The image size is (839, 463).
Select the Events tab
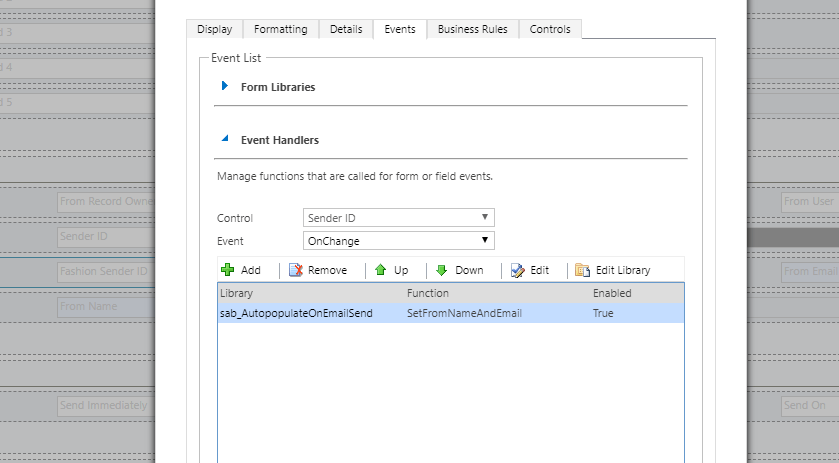[x=400, y=30]
